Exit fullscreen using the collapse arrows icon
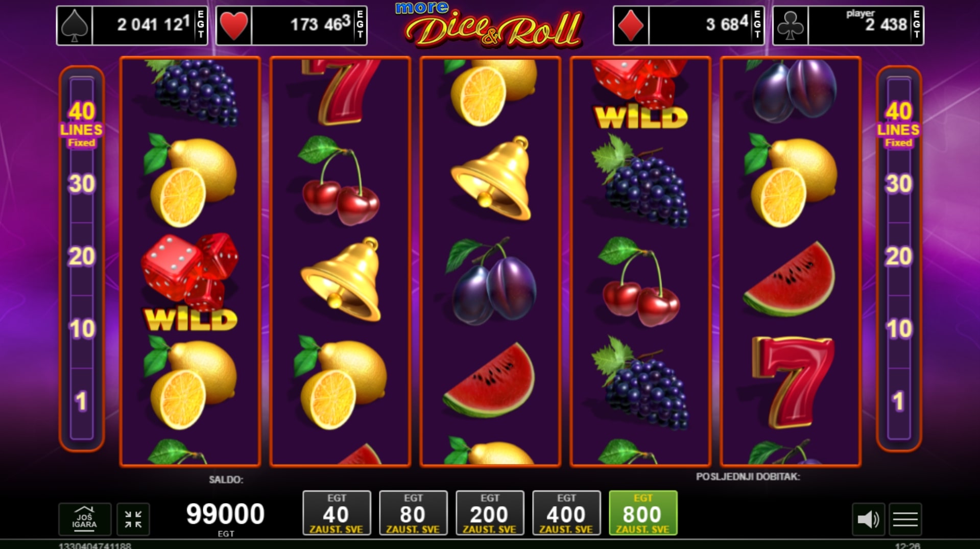The image size is (980, 549). click(133, 519)
